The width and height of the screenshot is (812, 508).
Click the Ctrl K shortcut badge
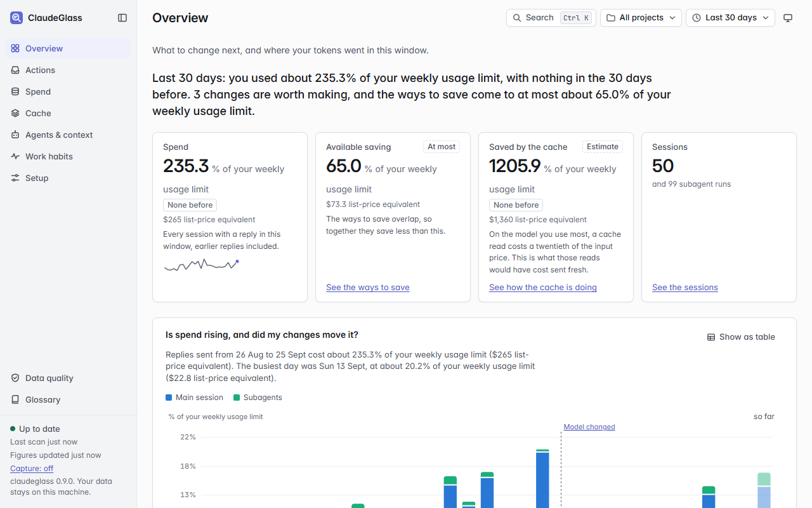tap(576, 18)
